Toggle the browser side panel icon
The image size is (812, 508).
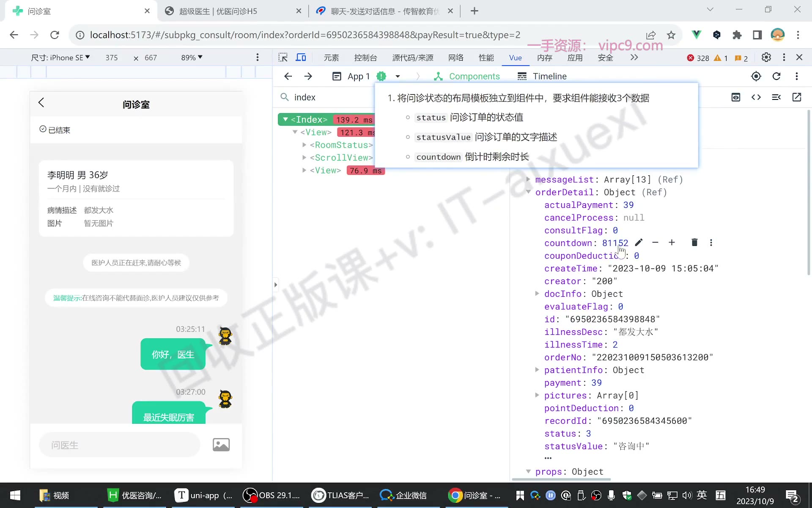(x=757, y=35)
